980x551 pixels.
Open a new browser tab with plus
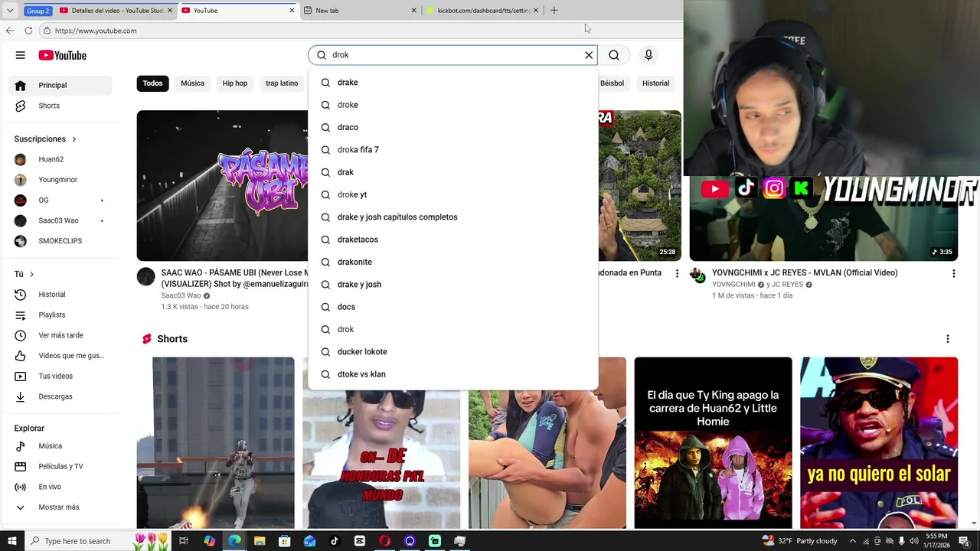point(554,11)
